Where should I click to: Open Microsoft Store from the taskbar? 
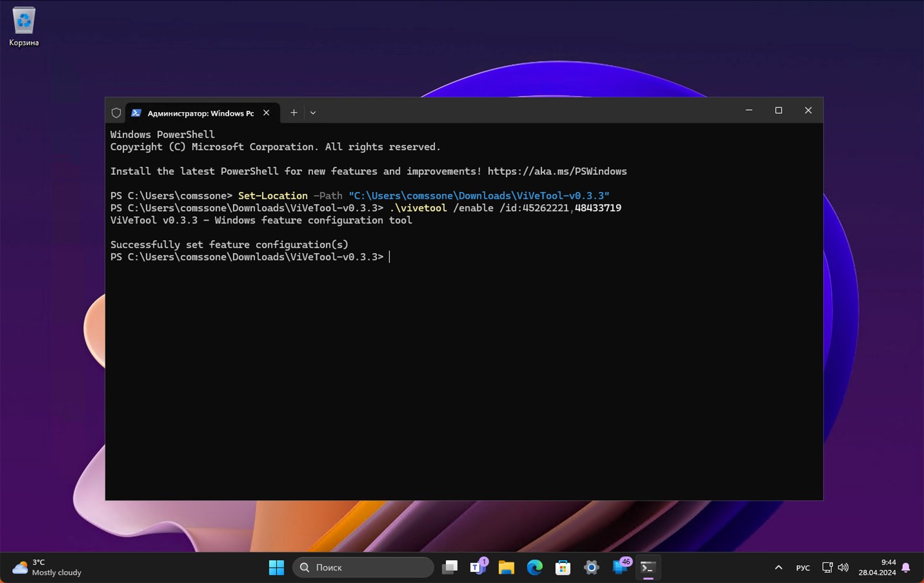[563, 567]
